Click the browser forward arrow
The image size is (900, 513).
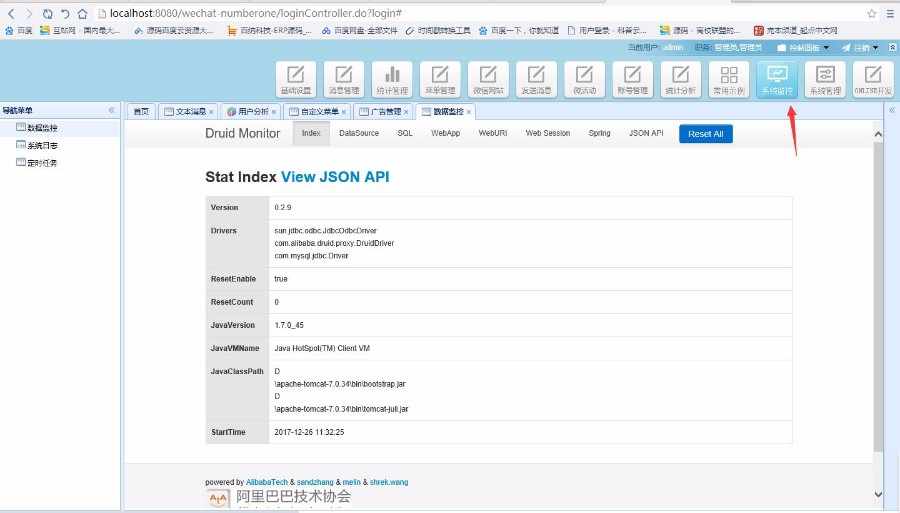(29, 13)
